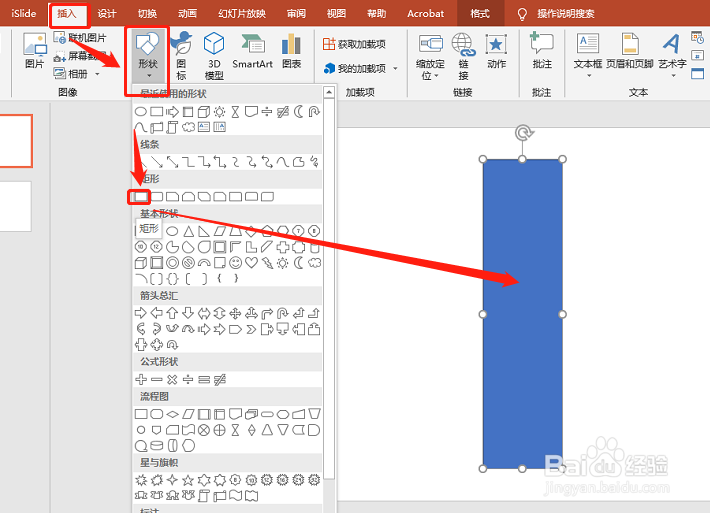This screenshot has height=513, width=710.
Task: Insert a 3D model
Action: pyautogui.click(x=214, y=55)
